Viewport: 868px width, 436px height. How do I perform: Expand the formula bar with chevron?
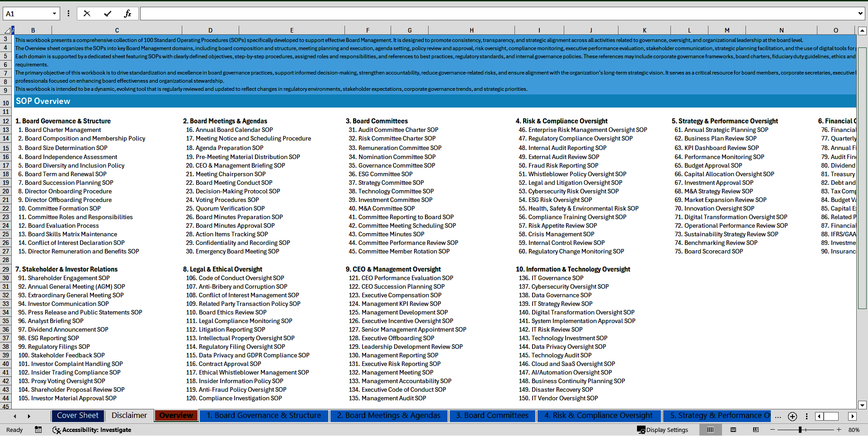point(860,14)
